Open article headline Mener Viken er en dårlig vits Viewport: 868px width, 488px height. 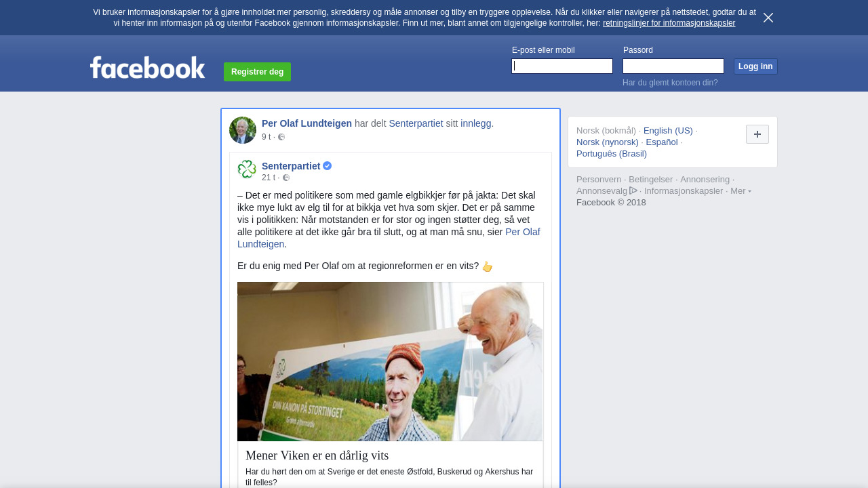tap(317, 455)
